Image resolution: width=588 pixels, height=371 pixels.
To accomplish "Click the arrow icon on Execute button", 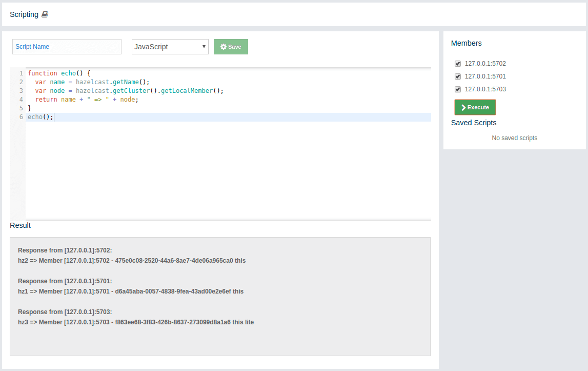I will pos(463,108).
